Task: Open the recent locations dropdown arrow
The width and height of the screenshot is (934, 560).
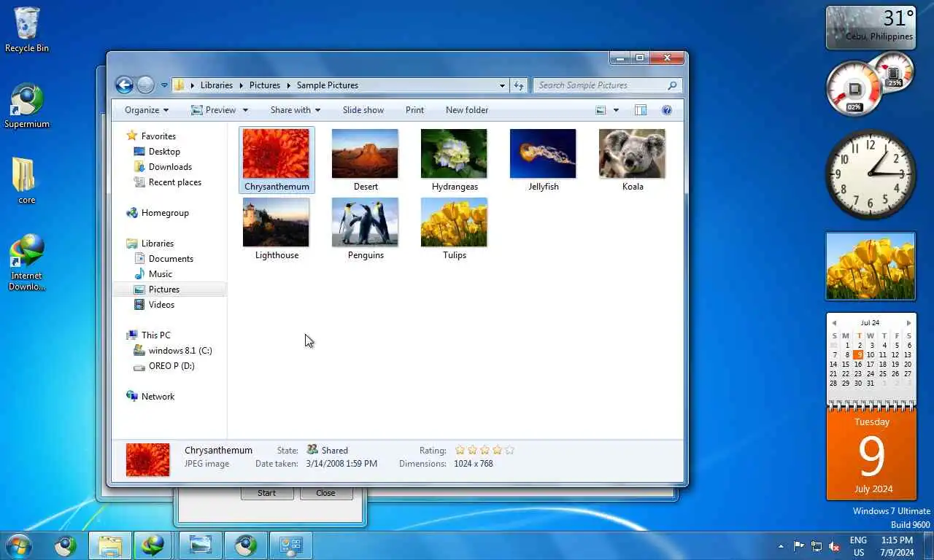Action: [164, 85]
